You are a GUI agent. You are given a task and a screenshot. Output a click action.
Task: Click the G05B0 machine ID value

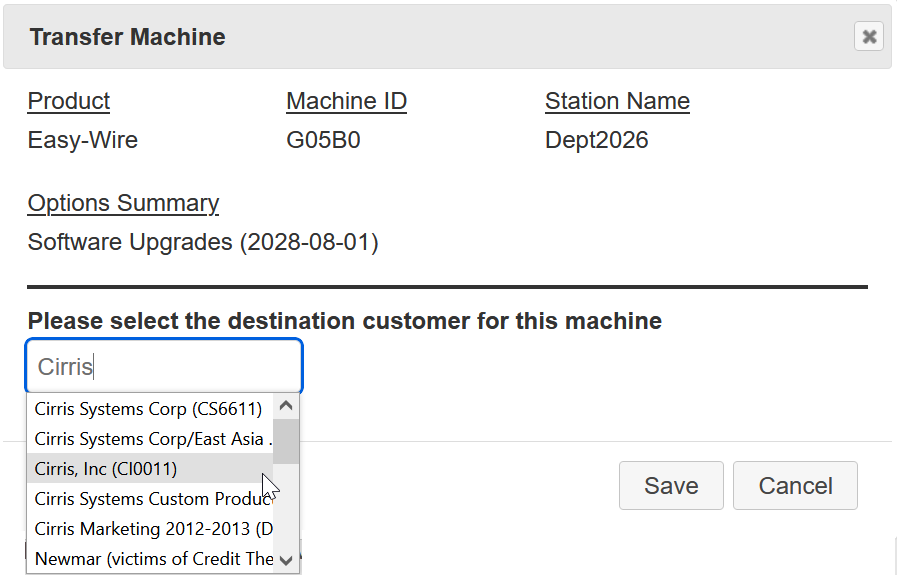[323, 140]
